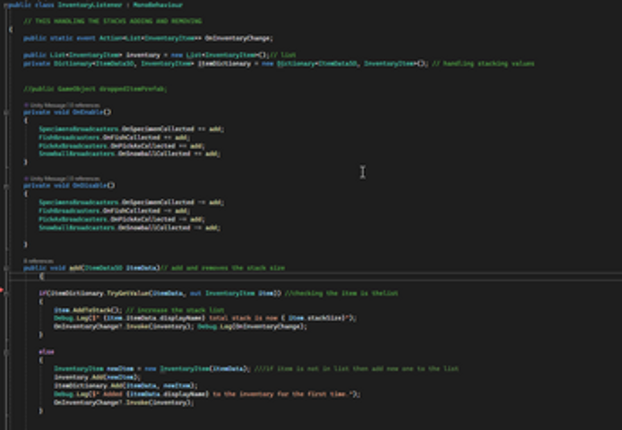Screen dimensions: 622x430
Task: Open references CodeLens above add method
Action: tap(38, 261)
